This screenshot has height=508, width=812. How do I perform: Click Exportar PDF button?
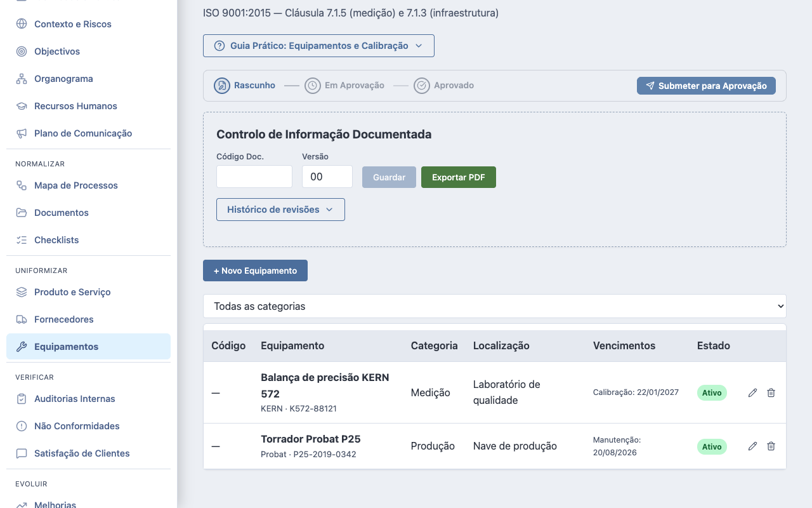coord(459,177)
